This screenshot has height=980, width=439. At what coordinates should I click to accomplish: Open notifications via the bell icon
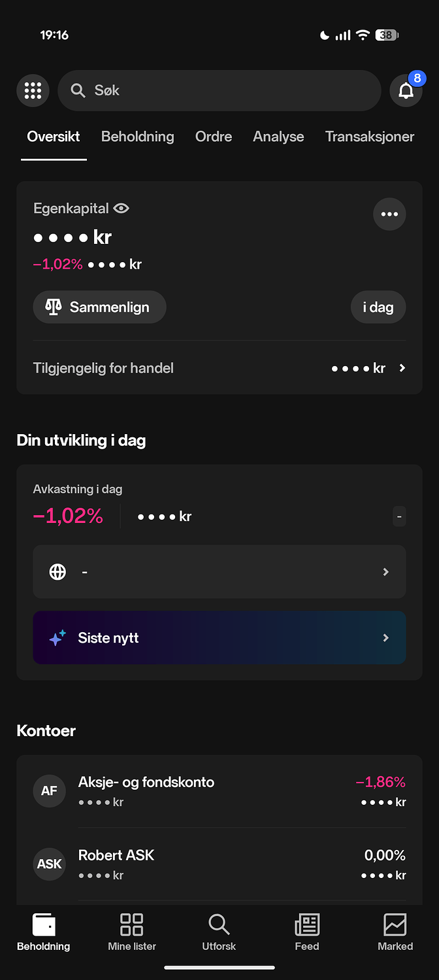click(x=406, y=90)
